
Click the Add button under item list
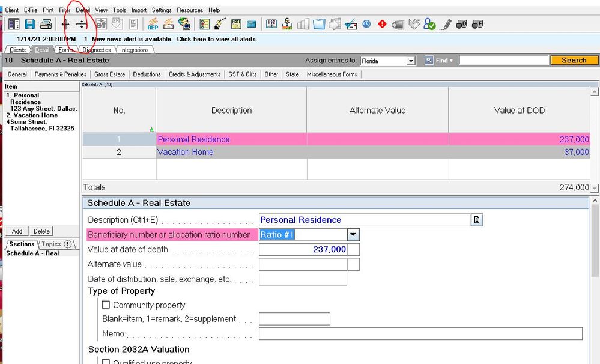pos(17,231)
